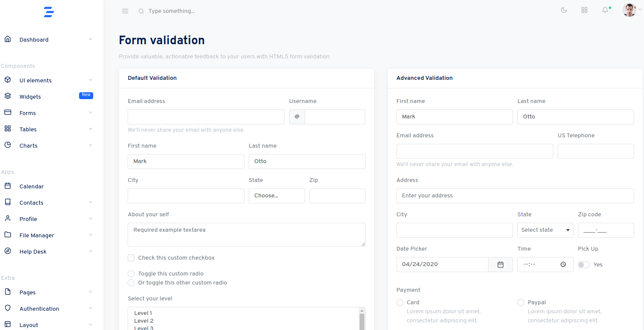Focus the Zip code masked field
Screen dimensions: 644x330
(606, 230)
